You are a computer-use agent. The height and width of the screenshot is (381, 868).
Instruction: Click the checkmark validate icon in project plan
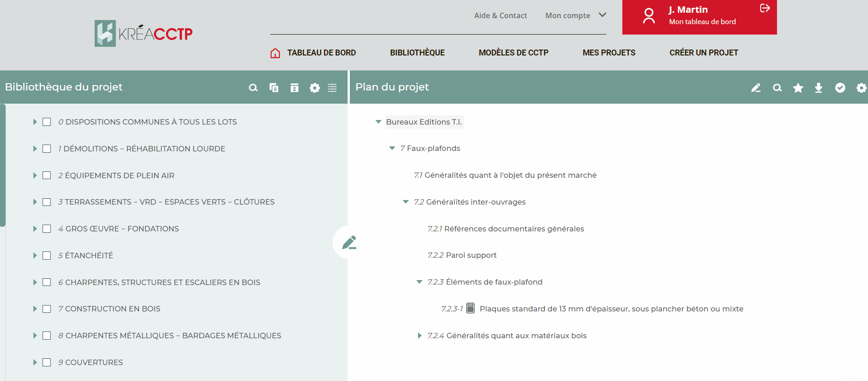click(840, 88)
